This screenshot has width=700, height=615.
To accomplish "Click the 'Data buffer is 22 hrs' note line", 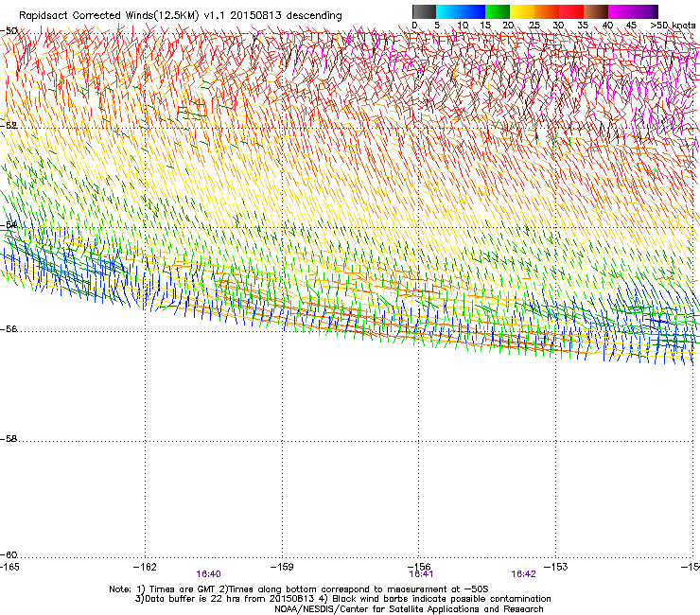I will point(342,599).
